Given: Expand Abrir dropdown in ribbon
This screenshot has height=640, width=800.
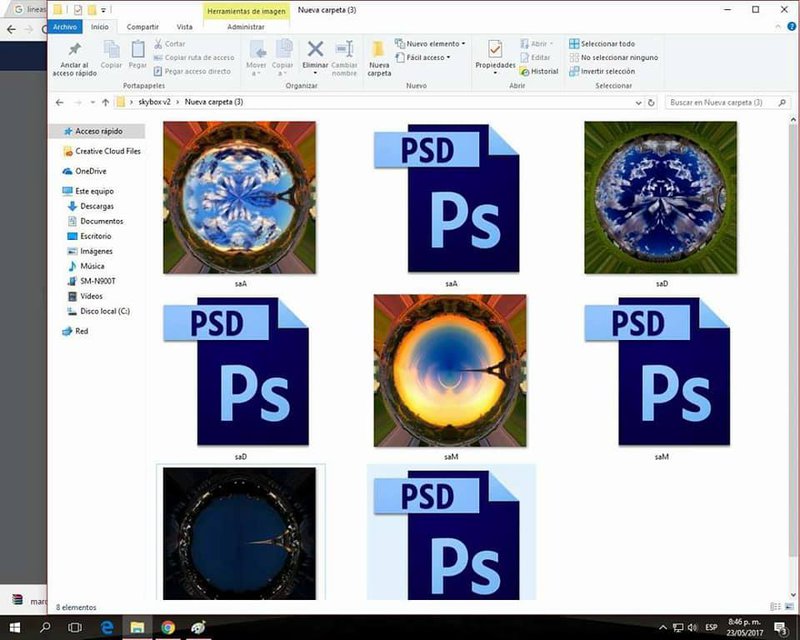Looking at the screenshot, I should 537,44.
